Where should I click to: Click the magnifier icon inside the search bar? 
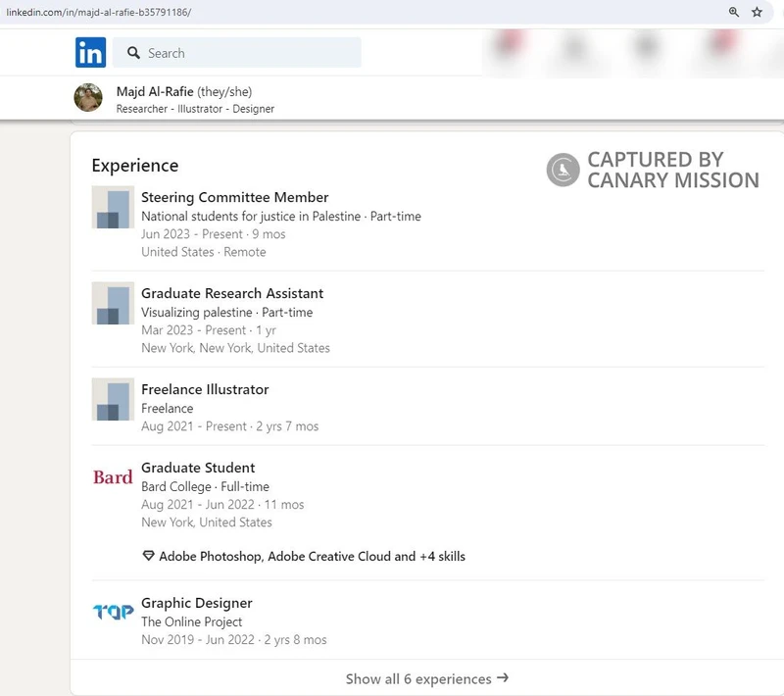click(133, 52)
